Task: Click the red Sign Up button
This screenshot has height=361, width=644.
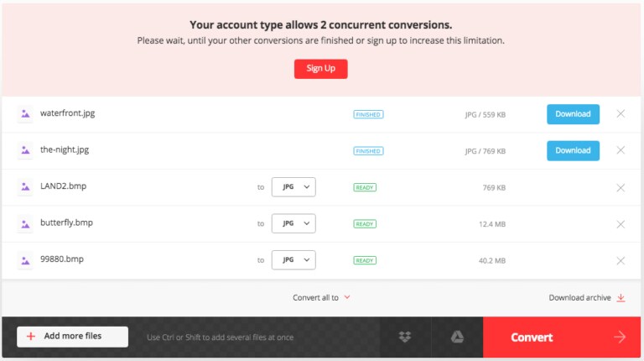Action: pyautogui.click(x=320, y=69)
